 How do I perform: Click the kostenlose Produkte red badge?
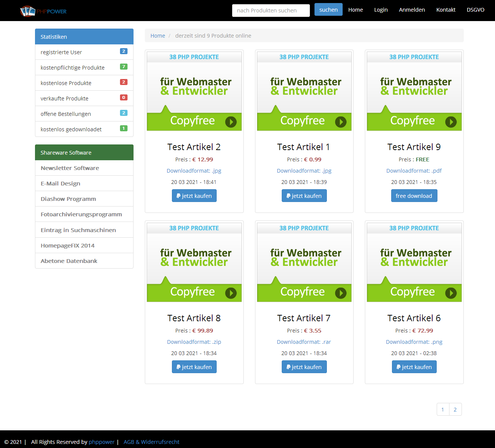(x=123, y=82)
